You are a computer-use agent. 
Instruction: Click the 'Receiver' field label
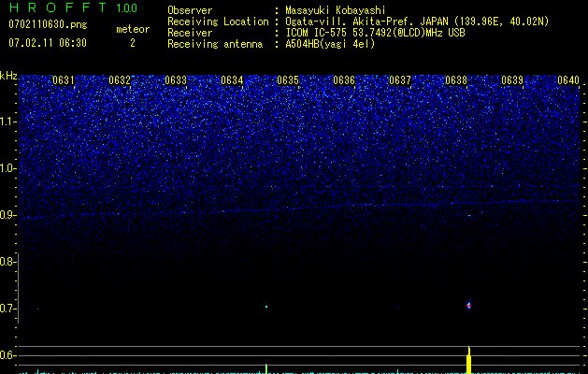point(190,33)
